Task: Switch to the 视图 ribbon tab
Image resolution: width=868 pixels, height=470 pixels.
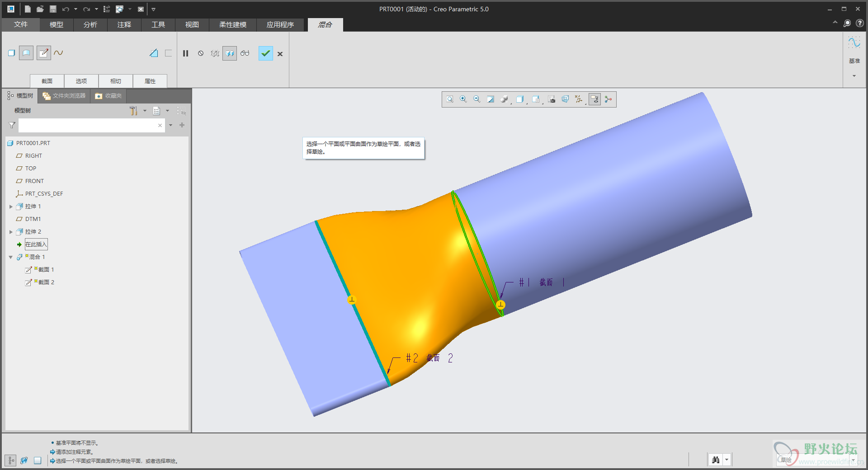Action: click(x=192, y=24)
